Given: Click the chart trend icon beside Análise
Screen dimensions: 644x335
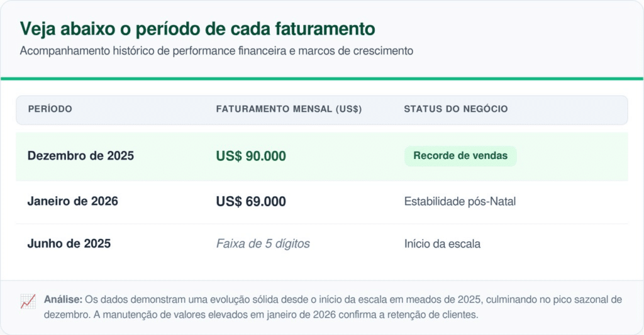Looking at the screenshot, I should coord(28,302).
